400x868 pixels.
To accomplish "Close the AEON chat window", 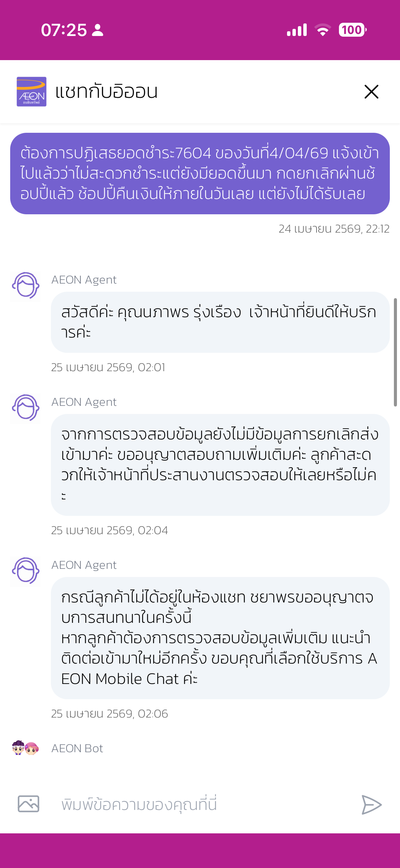I will coord(371,92).
